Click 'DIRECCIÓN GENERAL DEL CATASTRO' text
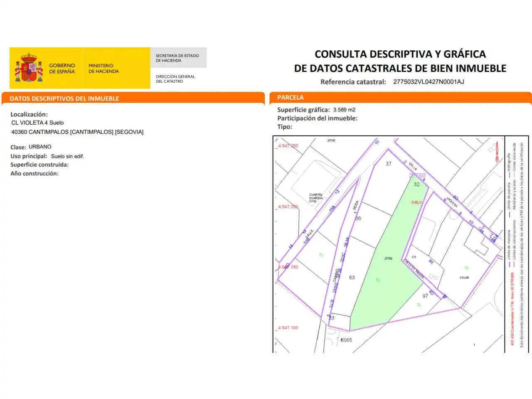532x399 pixels. (x=175, y=79)
